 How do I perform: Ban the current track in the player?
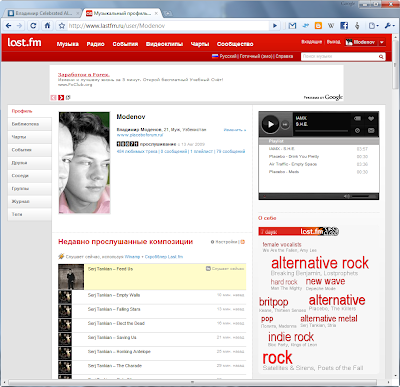[x=357, y=131]
